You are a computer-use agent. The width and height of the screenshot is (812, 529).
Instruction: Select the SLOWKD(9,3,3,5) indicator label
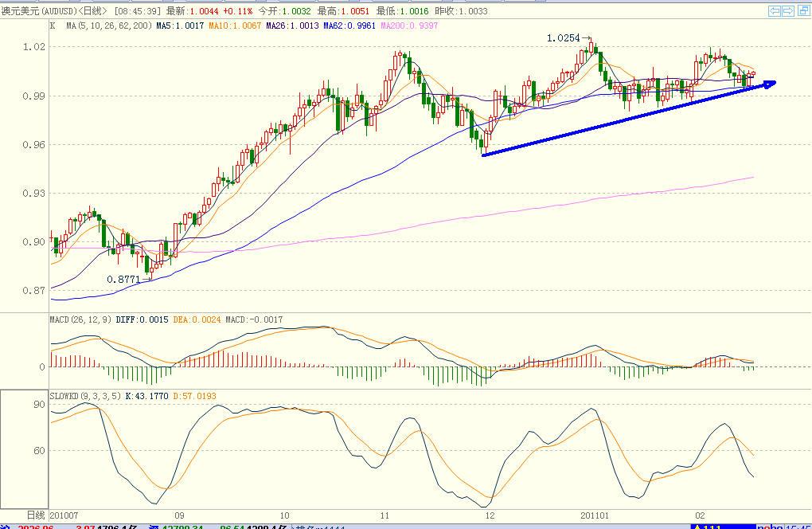click(85, 396)
